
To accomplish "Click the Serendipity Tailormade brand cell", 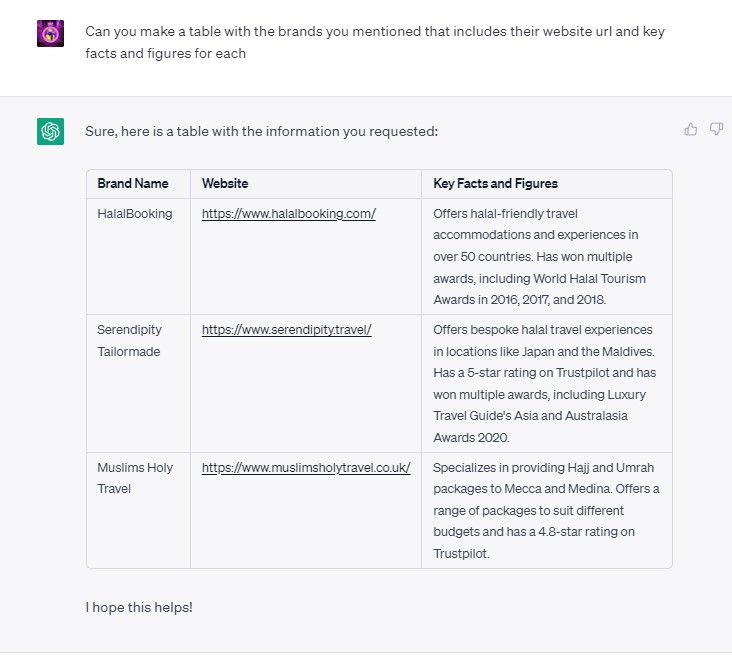I will (x=129, y=340).
